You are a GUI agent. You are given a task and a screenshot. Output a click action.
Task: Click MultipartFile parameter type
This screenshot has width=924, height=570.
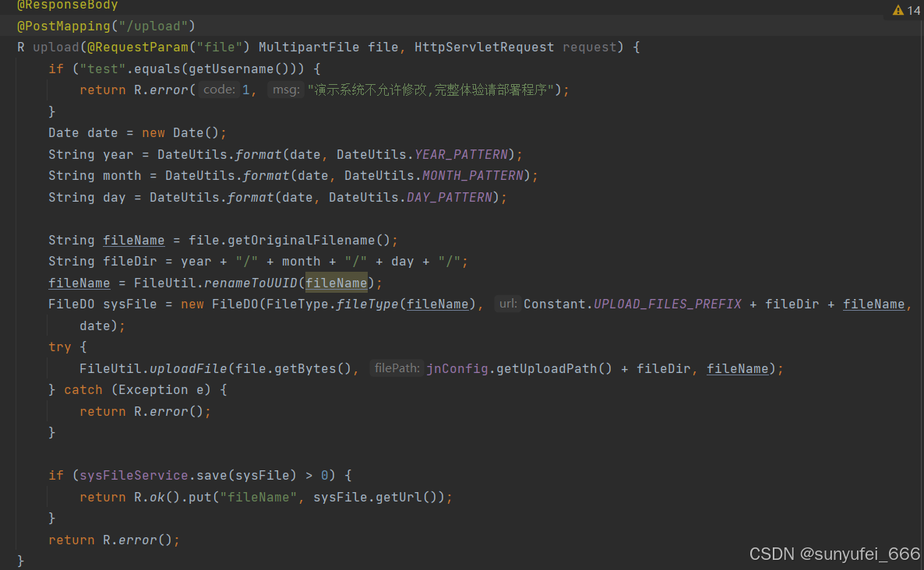[309, 47]
